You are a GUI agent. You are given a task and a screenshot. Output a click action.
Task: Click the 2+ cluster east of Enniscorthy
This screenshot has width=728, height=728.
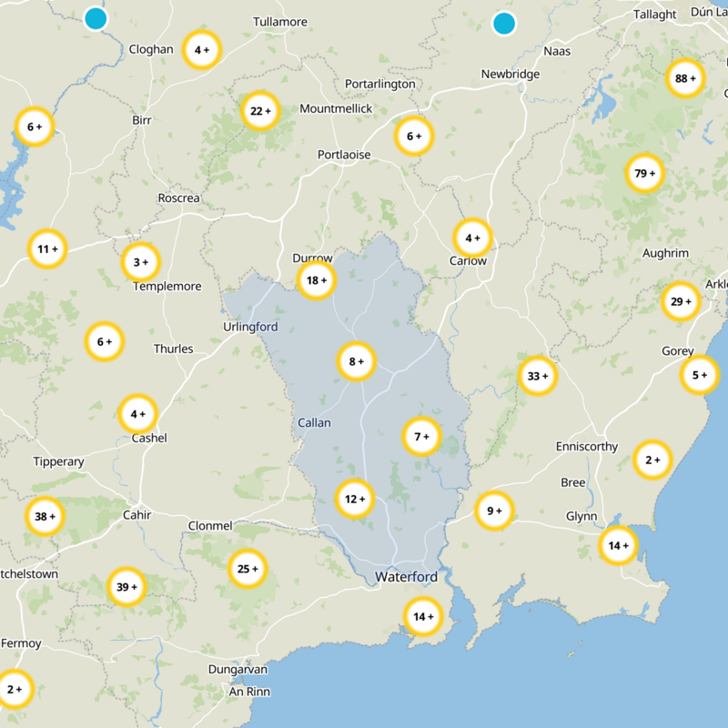(652, 460)
